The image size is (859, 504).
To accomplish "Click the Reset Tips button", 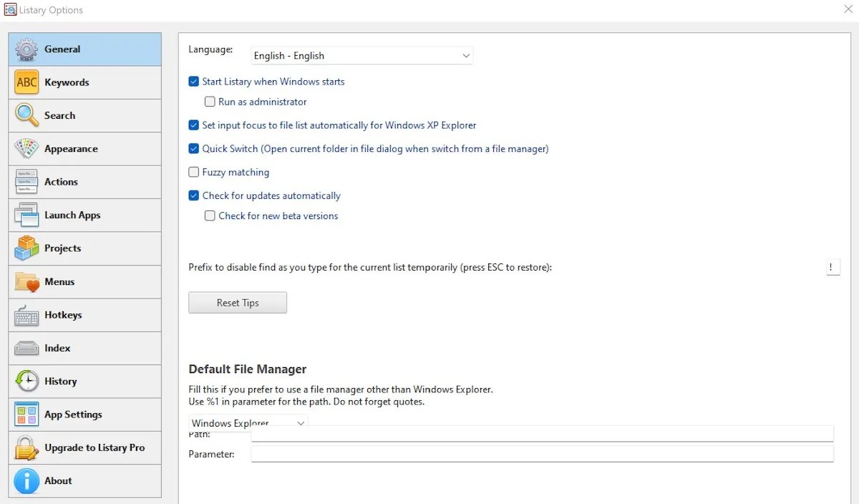I will point(237,302).
